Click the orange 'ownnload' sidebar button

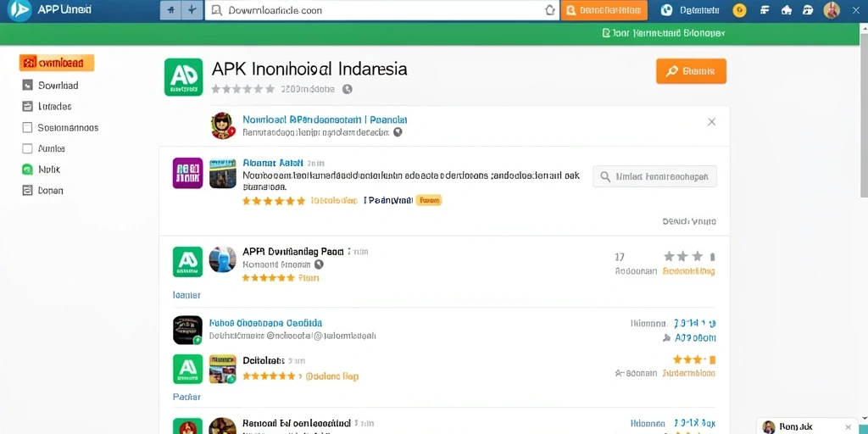(57, 63)
